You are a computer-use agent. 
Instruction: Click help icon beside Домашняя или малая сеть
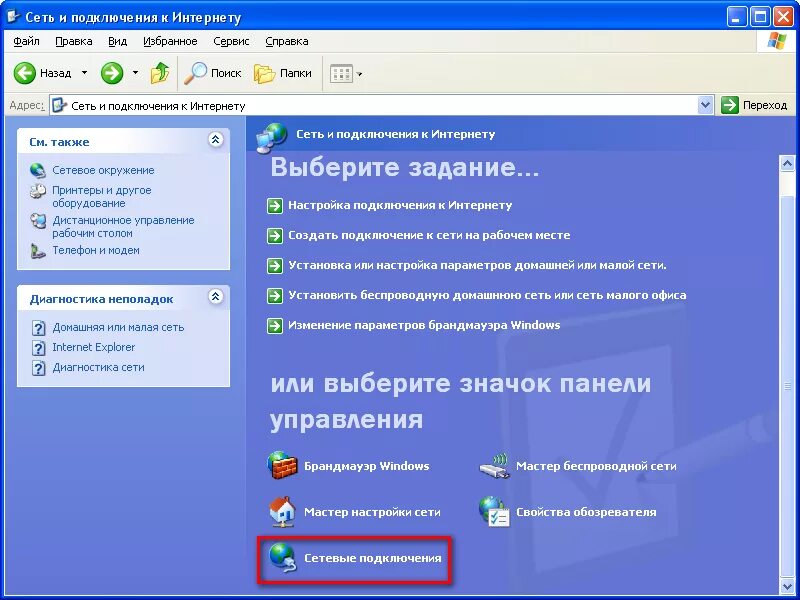coord(39,328)
